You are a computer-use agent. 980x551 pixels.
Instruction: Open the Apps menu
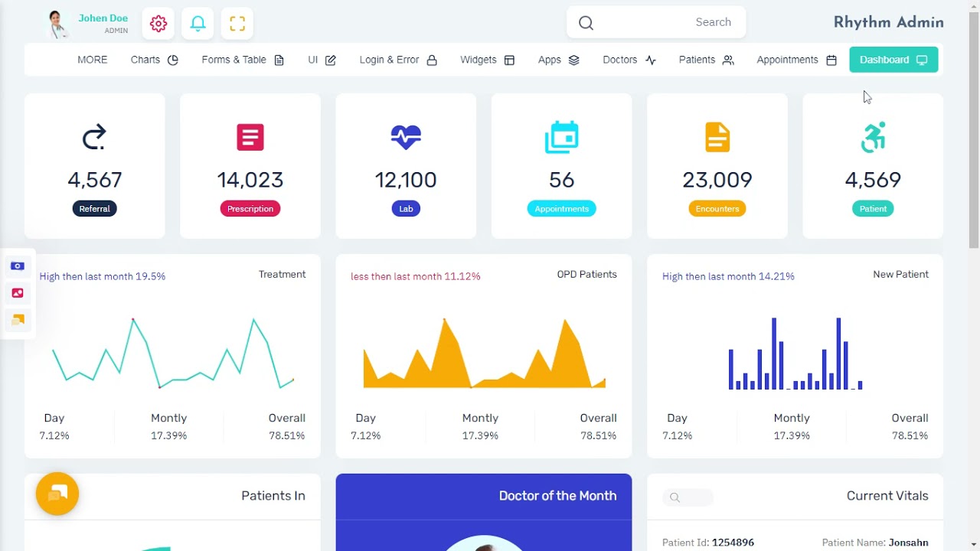[559, 60]
